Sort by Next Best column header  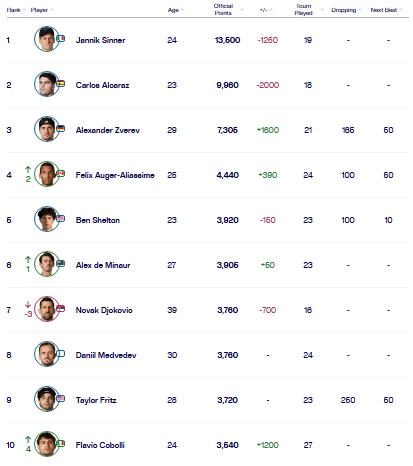pos(384,10)
